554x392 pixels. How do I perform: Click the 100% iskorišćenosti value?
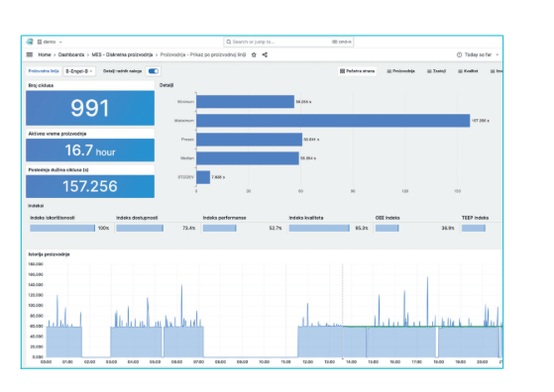coord(103,229)
